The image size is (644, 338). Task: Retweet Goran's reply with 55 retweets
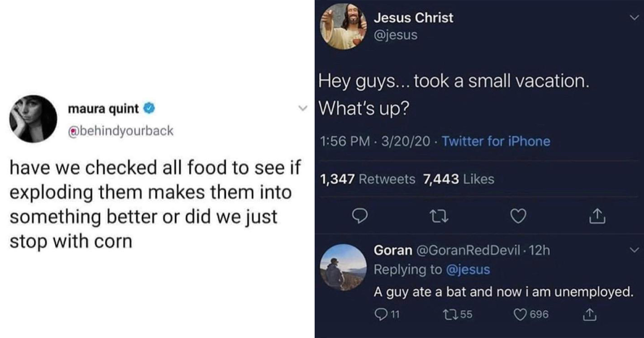448,314
